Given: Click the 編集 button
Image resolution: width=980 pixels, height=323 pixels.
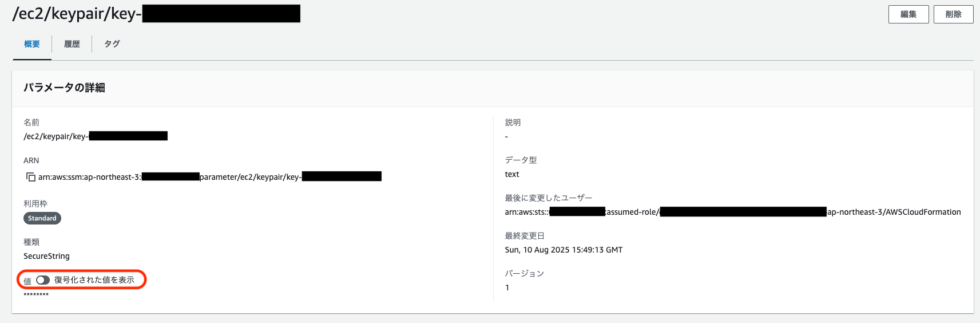Looking at the screenshot, I should pos(908,14).
